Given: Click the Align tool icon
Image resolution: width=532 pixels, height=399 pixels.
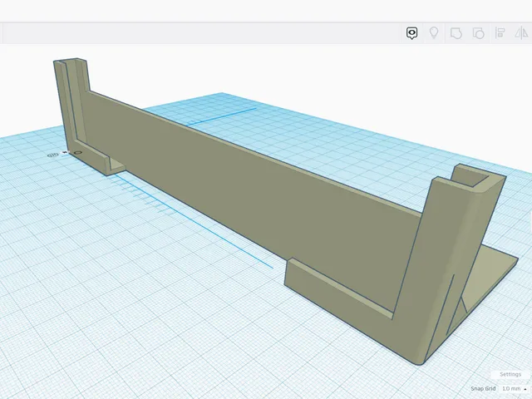Looking at the screenshot, I should pyautogui.click(x=500, y=33).
